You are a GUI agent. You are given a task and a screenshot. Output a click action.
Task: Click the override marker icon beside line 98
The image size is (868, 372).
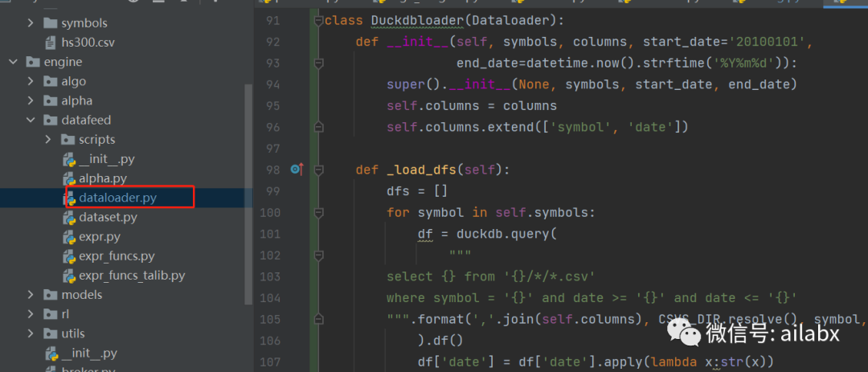coord(297,170)
